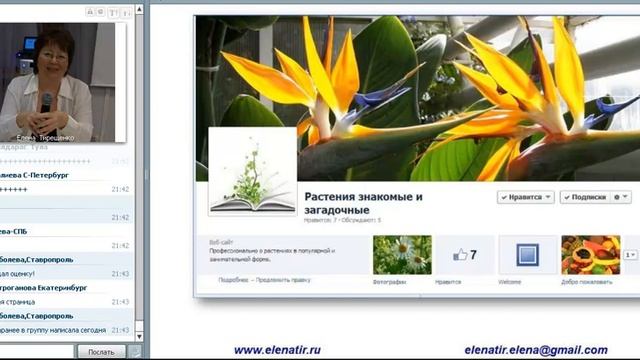Click the Веб-сайт heading in the about box

221,242
